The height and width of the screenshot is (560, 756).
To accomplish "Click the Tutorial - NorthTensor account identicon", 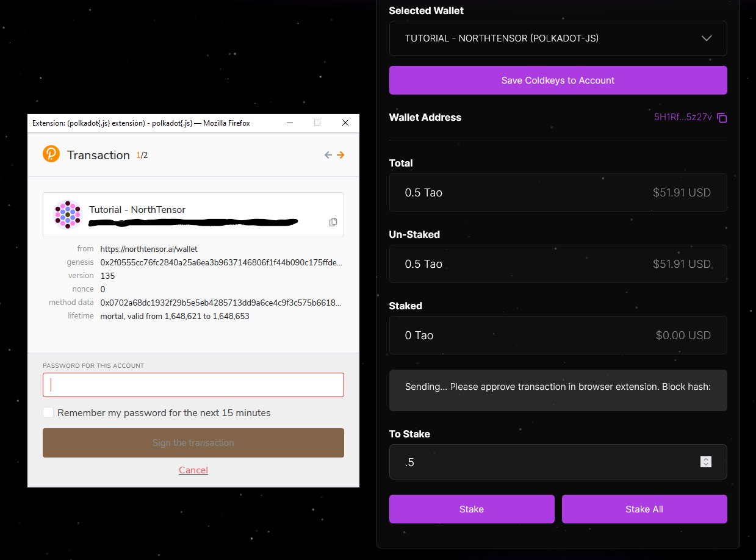I will (x=68, y=215).
